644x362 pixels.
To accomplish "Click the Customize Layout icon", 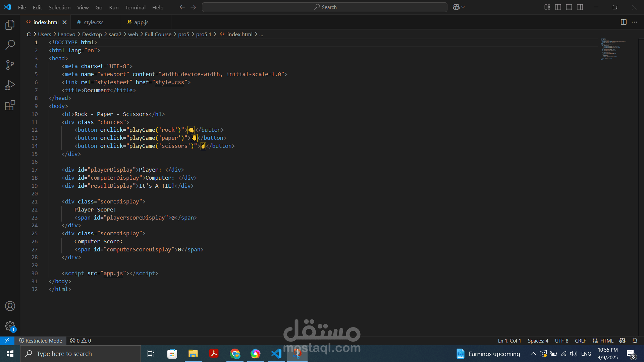I will (547, 7).
